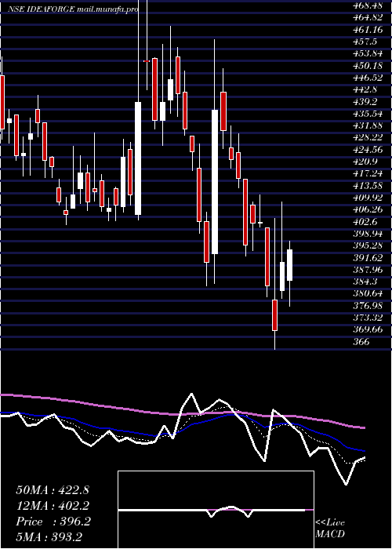The height and width of the screenshot is (549, 392).
Task: Click the last white candlestick on chart
Action: pos(289,265)
